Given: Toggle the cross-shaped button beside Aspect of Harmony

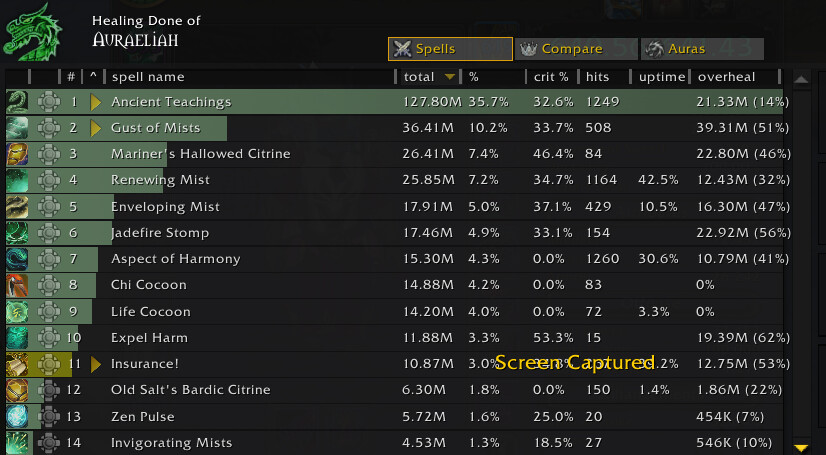Looking at the screenshot, I should (x=48, y=259).
